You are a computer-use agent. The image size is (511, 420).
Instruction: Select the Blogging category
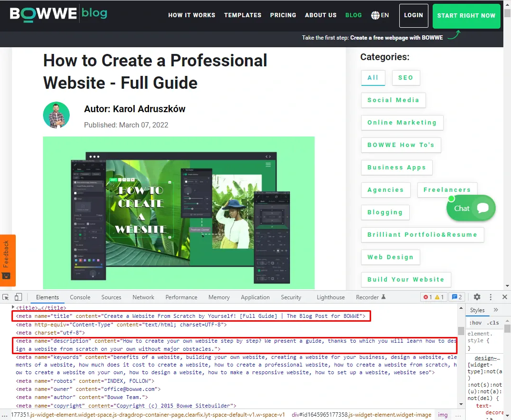(x=385, y=212)
